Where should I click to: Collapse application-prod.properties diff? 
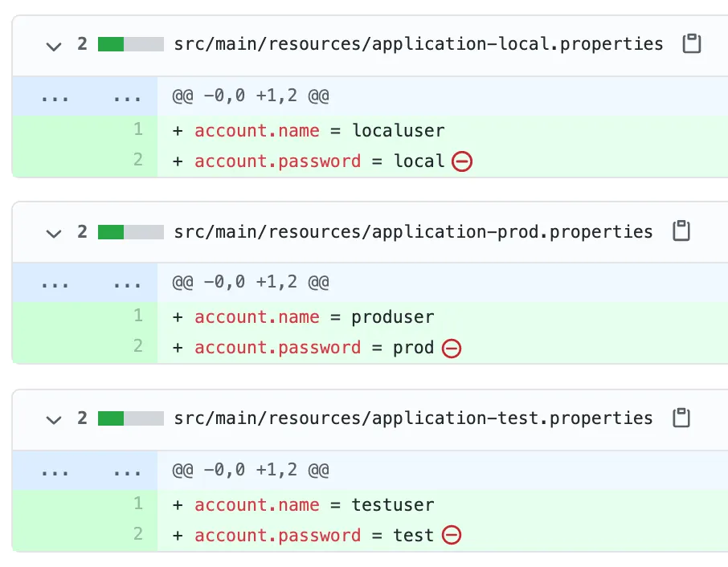point(54,232)
